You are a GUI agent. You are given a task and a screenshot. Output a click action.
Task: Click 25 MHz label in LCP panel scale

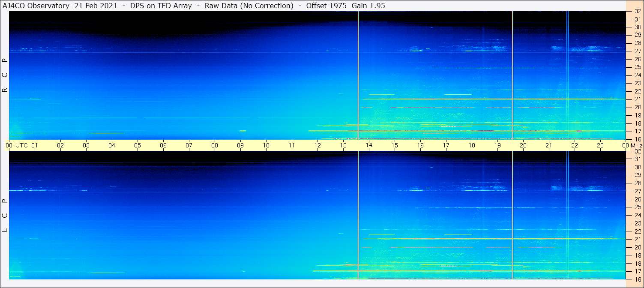tap(637, 207)
